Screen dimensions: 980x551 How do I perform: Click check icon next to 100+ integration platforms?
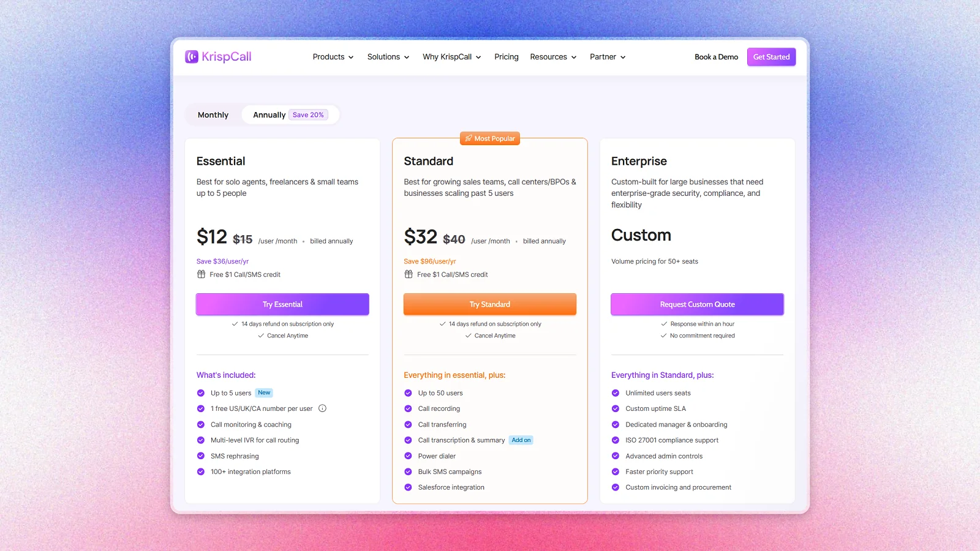(x=200, y=471)
